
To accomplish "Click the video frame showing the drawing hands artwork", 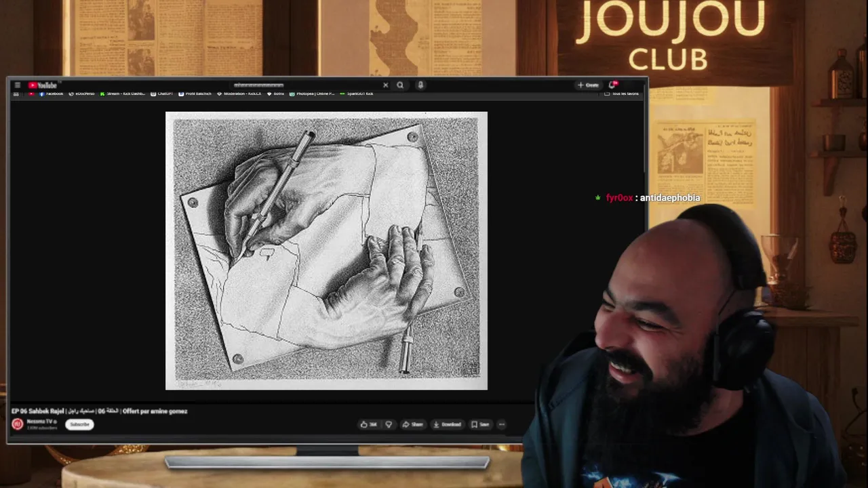I will (326, 251).
